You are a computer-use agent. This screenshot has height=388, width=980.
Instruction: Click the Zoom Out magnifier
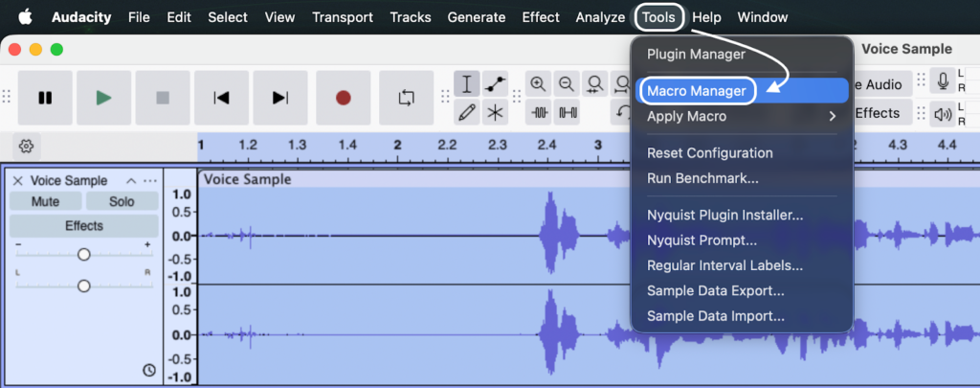pos(567,84)
